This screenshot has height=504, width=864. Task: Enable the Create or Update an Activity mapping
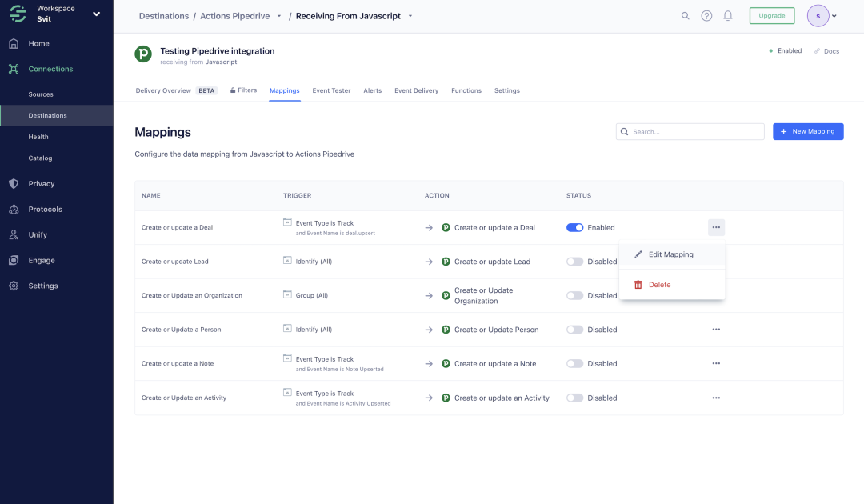(574, 398)
